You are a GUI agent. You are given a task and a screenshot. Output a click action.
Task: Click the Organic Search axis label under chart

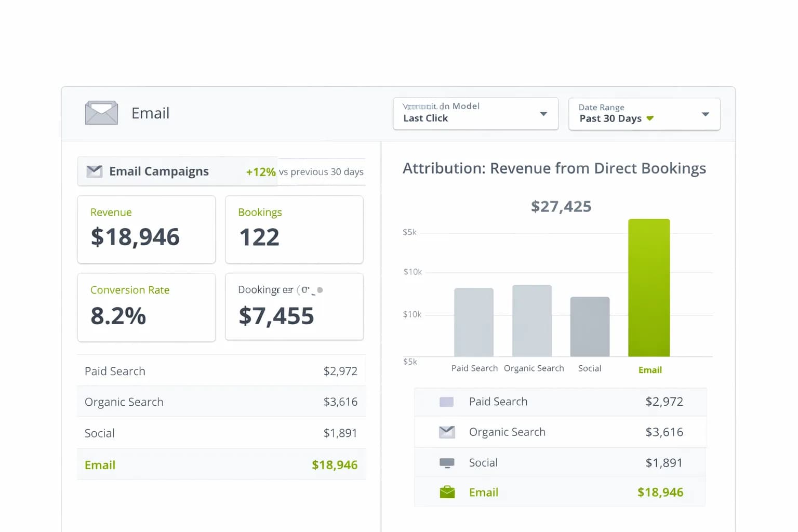point(534,368)
